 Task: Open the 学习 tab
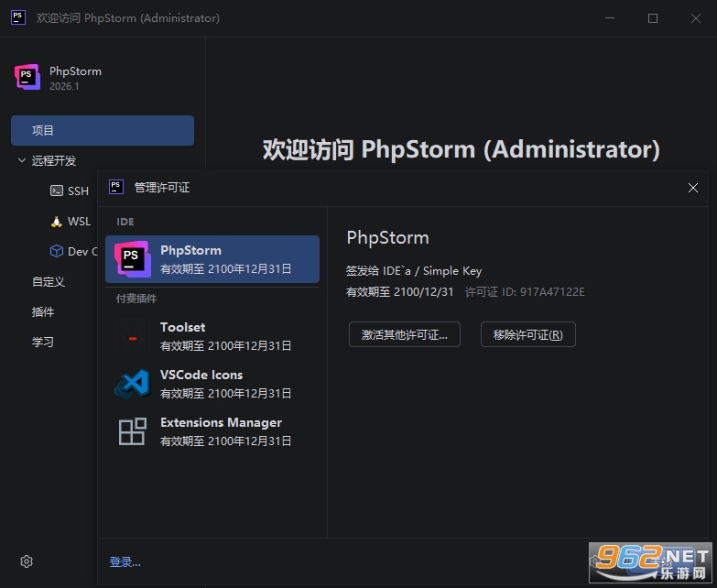42,342
